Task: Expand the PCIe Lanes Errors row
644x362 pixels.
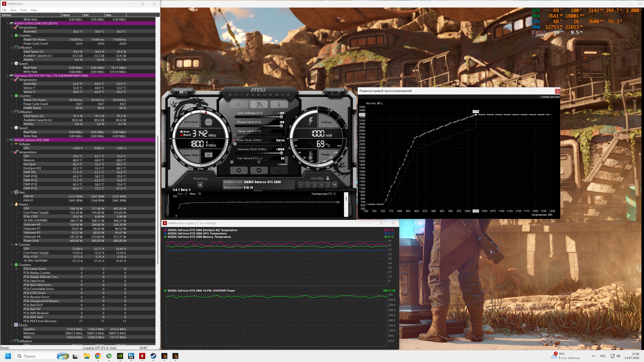Action: [x=16, y=268]
